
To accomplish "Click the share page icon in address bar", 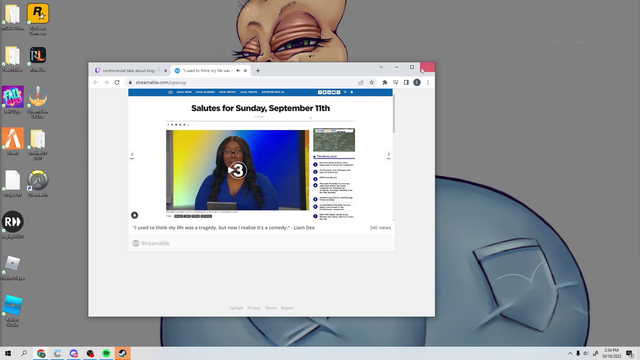I will 361,82.
